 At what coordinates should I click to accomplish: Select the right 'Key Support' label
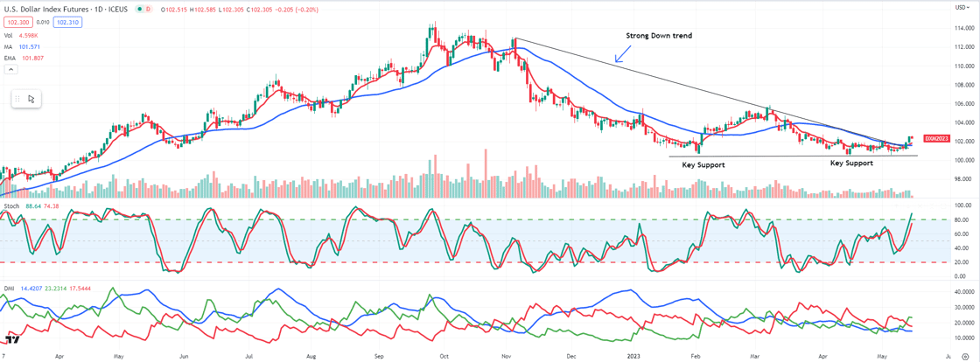click(851, 163)
